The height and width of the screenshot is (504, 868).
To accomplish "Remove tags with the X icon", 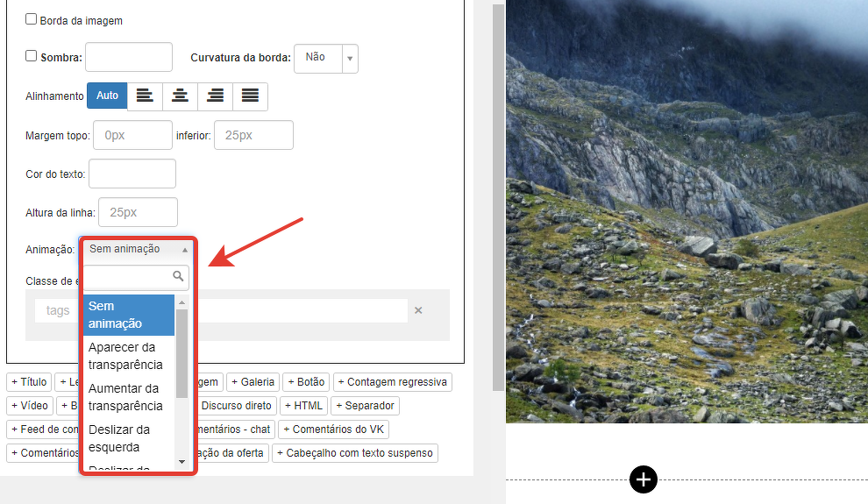I will [x=418, y=310].
